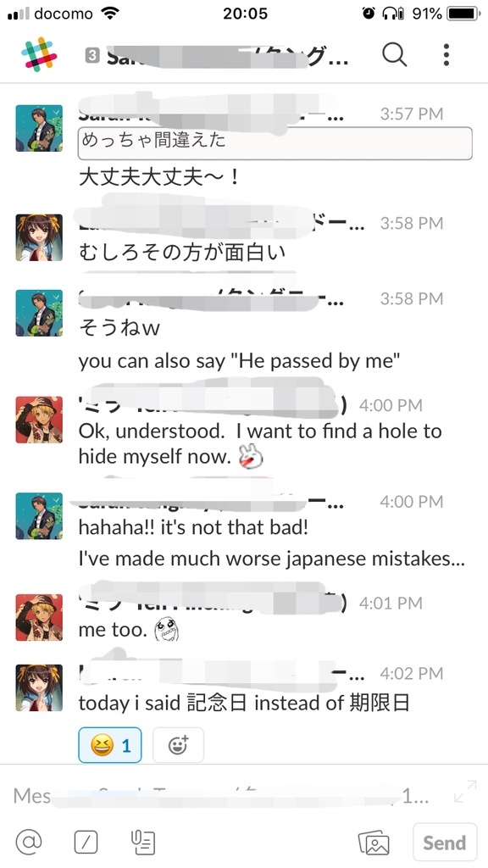
Task: Tap the quoted めっちゃ間違えた message box
Action: (x=275, y=142)
